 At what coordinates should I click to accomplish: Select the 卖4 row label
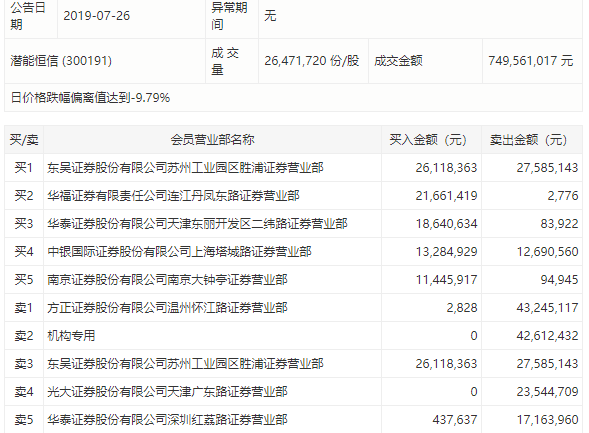(x=24, y=392)
